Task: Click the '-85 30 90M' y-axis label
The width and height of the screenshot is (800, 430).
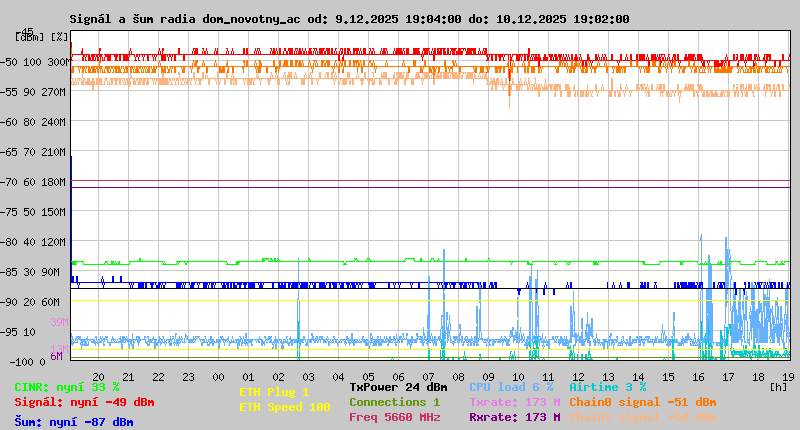Action: [x=31, y=272]
